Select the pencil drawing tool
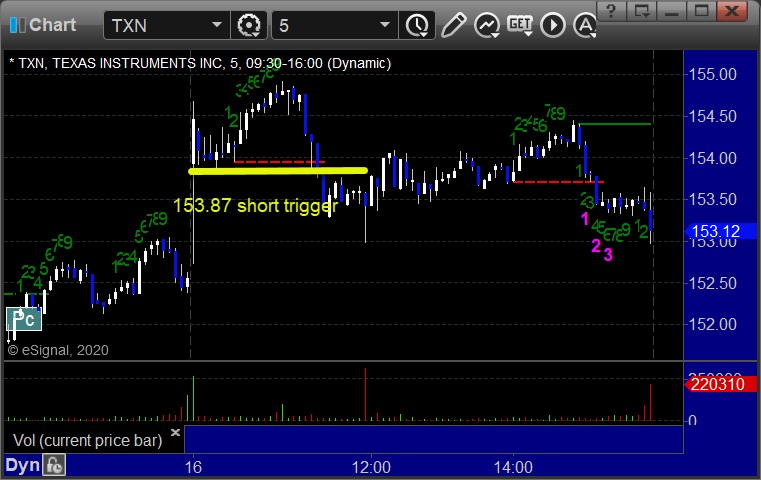The height and width of the screenshot is (480, 761). pyautogui.click(x=453, y=25)
